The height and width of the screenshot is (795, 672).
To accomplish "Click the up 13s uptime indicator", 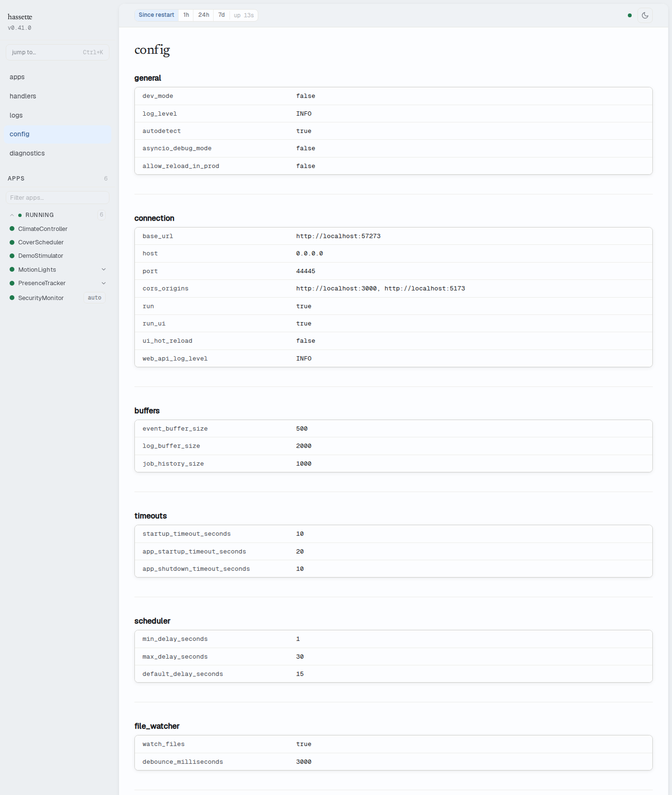I will coord(244,15).
